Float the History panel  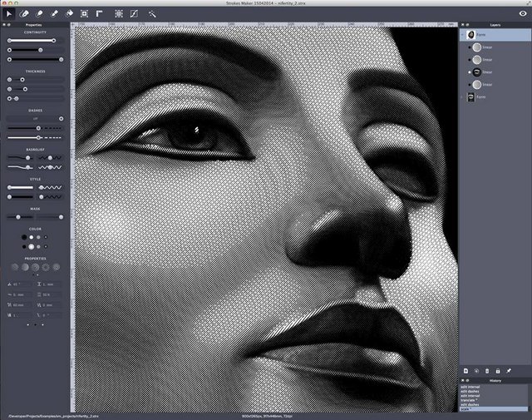pyautogui.click(x=467, y=381)
